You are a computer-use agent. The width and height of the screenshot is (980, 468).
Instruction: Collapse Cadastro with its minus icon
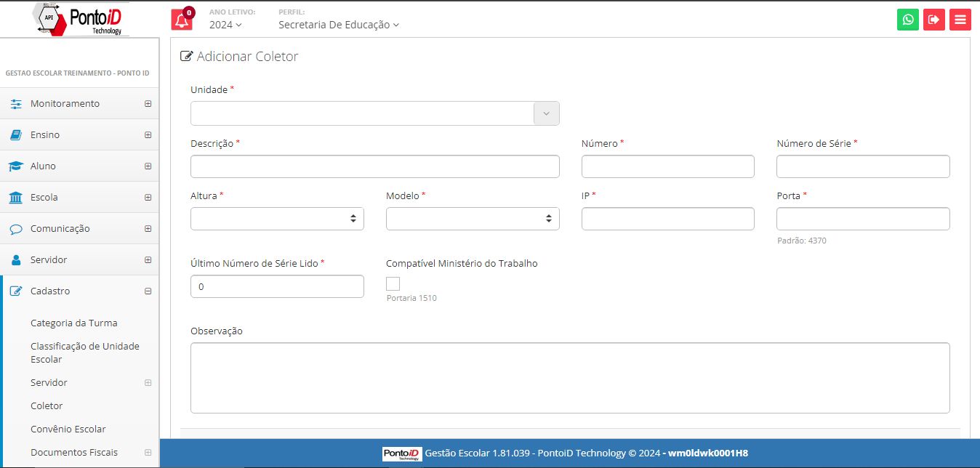[x=148, y=291]
